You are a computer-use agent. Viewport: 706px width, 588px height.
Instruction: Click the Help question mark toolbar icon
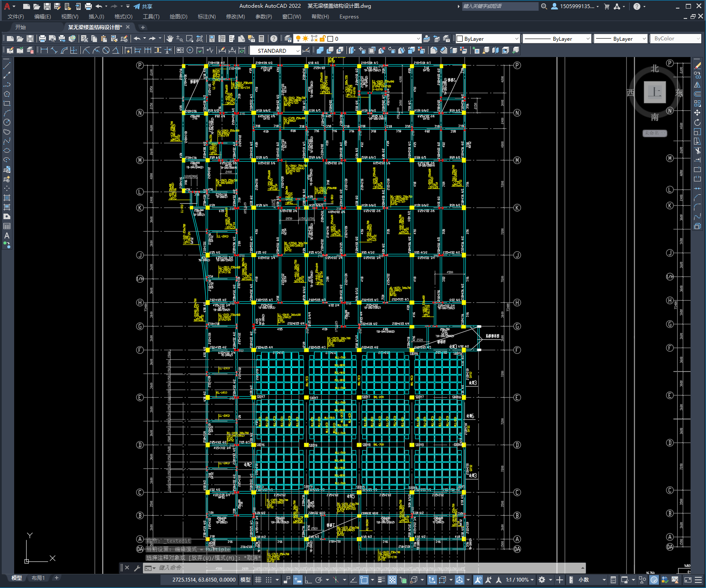coord(274,39)
